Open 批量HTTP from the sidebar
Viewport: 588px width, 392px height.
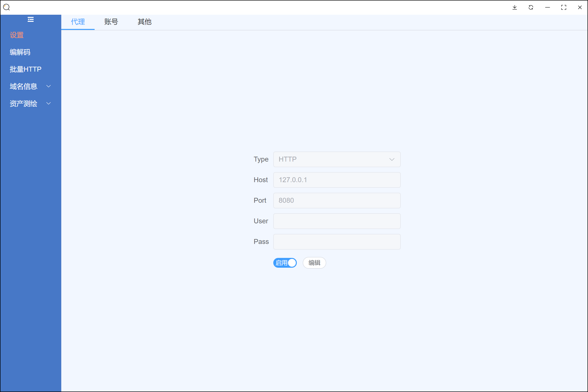tap(25, 69)
